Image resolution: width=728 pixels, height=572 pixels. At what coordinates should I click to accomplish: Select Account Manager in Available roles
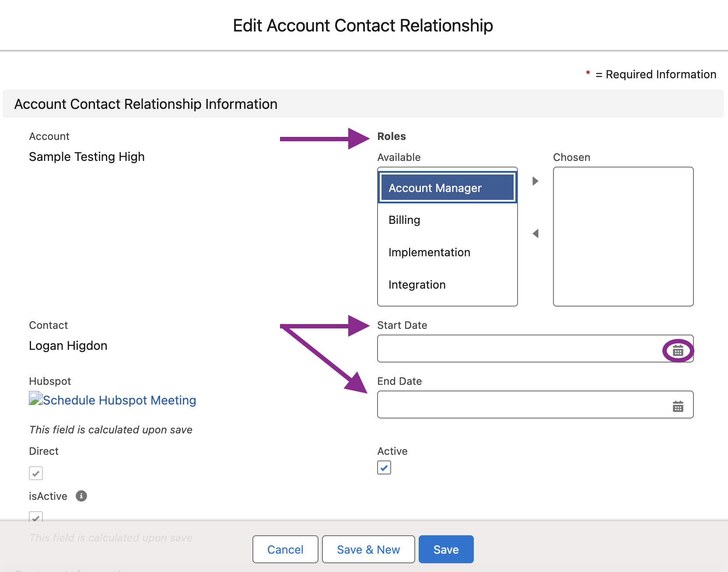(448, 188)
